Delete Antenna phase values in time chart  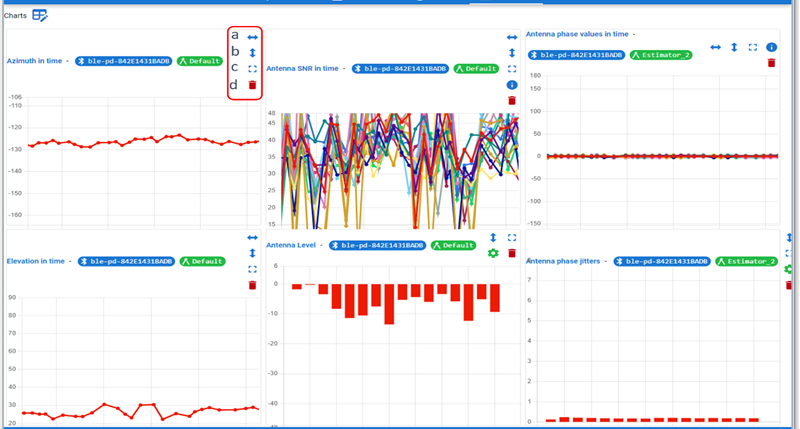point(771,63)
